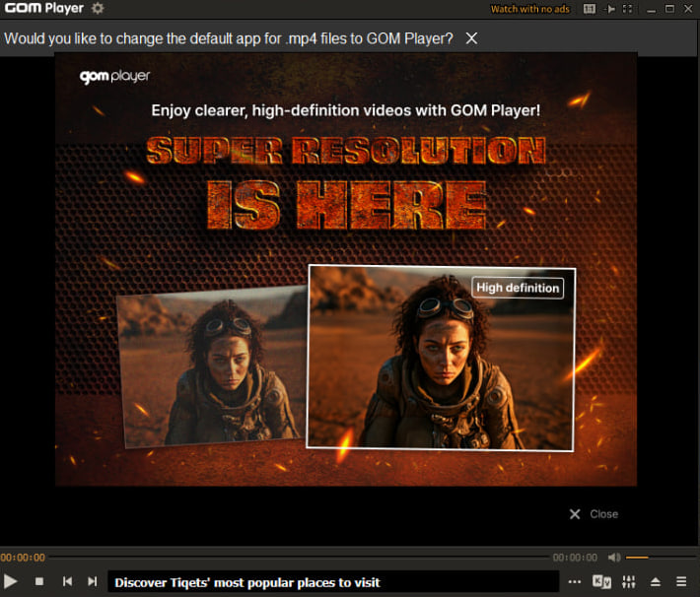The height and width of the screenshot is (597, 700).
Task: Click the total duration time display
Action: tap(575, 558)
